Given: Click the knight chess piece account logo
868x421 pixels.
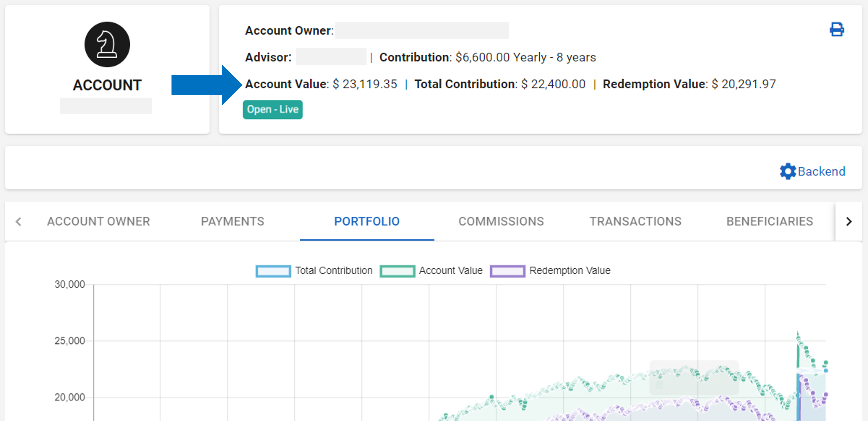Looking at the screenshot, I should (107, 45).
